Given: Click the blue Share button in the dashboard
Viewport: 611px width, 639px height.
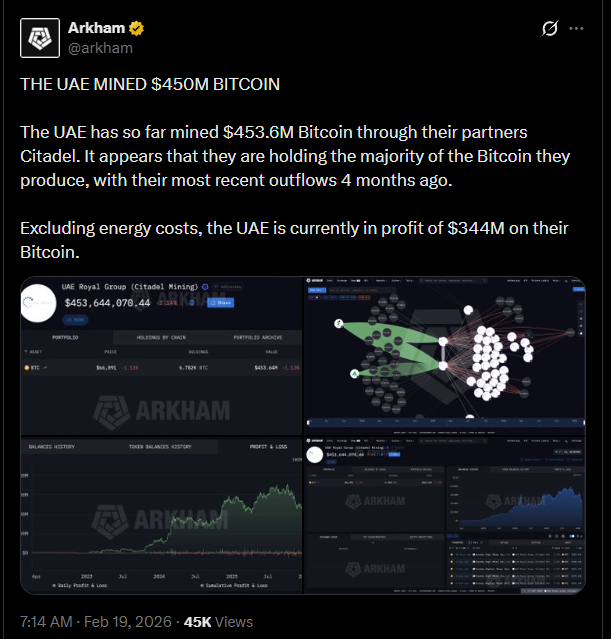Looking at the screenshot, I should point(218,302).
